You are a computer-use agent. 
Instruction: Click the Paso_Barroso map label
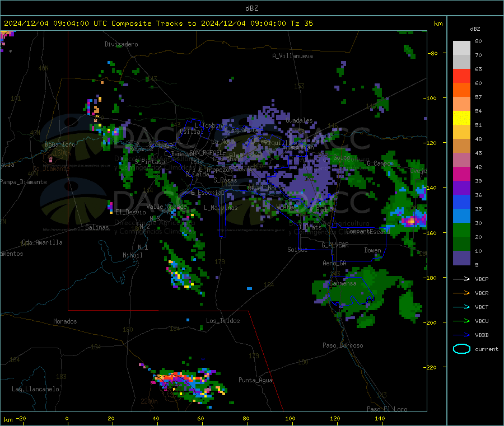pyautogui.click(x=343, y=345)
